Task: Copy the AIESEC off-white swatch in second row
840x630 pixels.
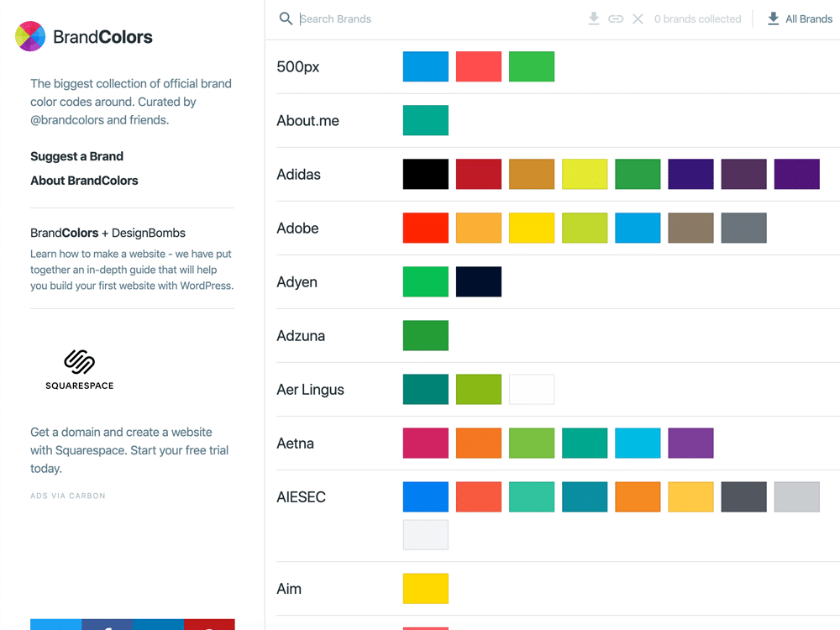Action: point(426,534)
